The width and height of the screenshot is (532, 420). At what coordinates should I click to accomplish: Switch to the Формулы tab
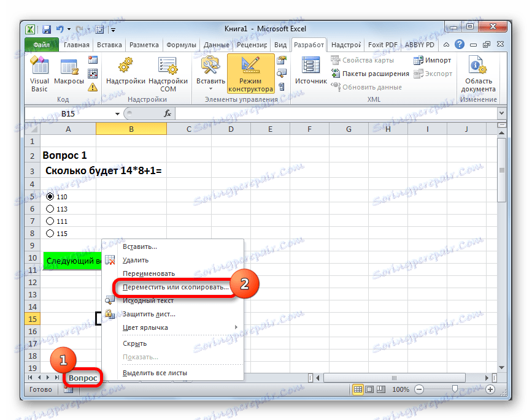tap(181, 45)
